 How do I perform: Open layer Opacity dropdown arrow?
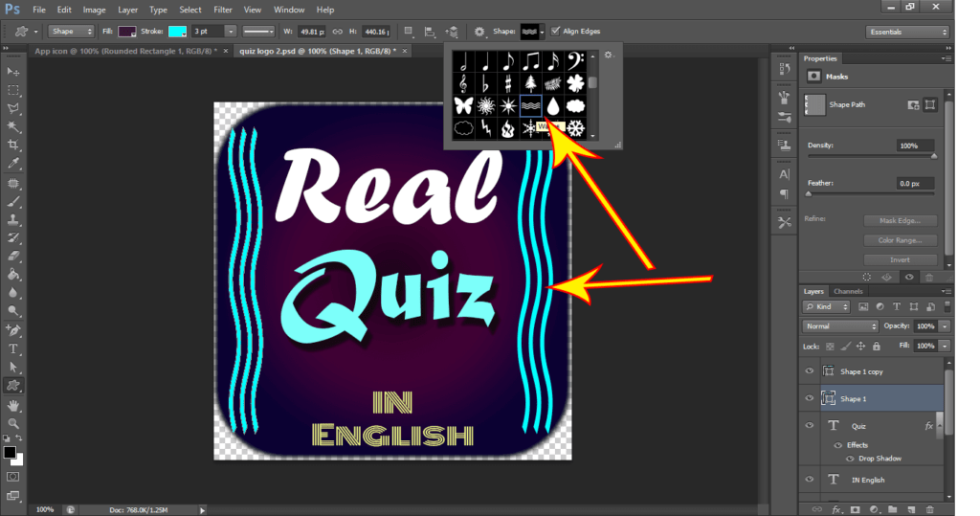pyautogui.click(x=945, y=326)
